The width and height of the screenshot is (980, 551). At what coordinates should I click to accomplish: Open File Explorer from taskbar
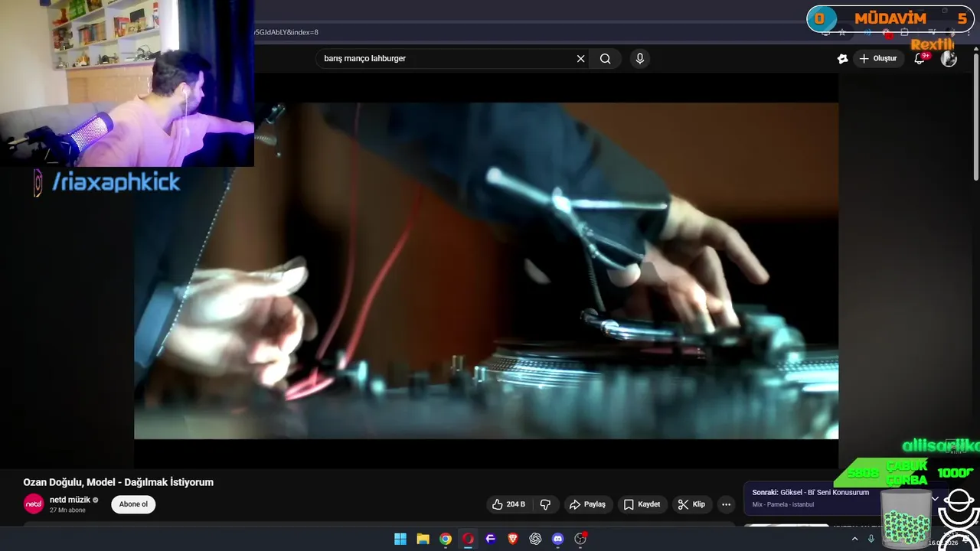[423, 539]
